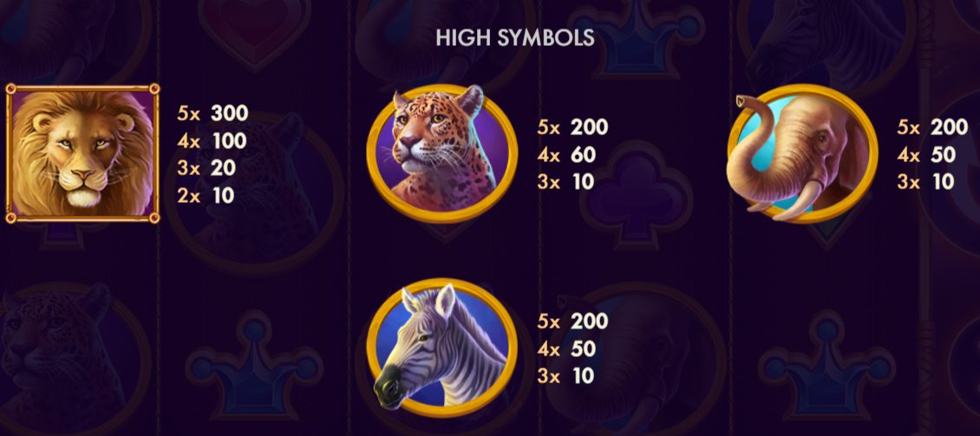This screenshot has height=436, width=980.
Task: Click the elephant symbol icon
Action: point(802,153)
